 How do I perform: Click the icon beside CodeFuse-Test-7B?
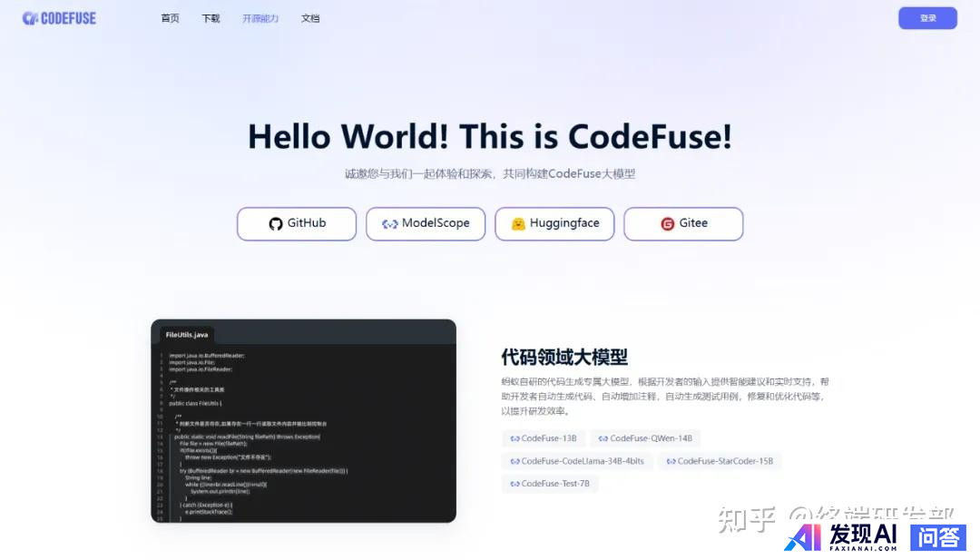[515, 484]
